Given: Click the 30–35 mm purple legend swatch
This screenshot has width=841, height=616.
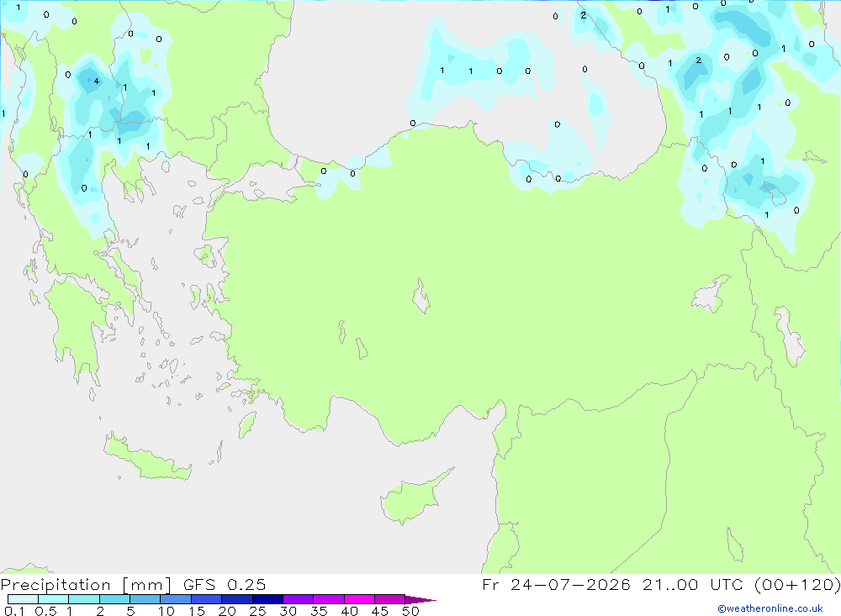Looking at the screenshot, I should coord(299,599).
